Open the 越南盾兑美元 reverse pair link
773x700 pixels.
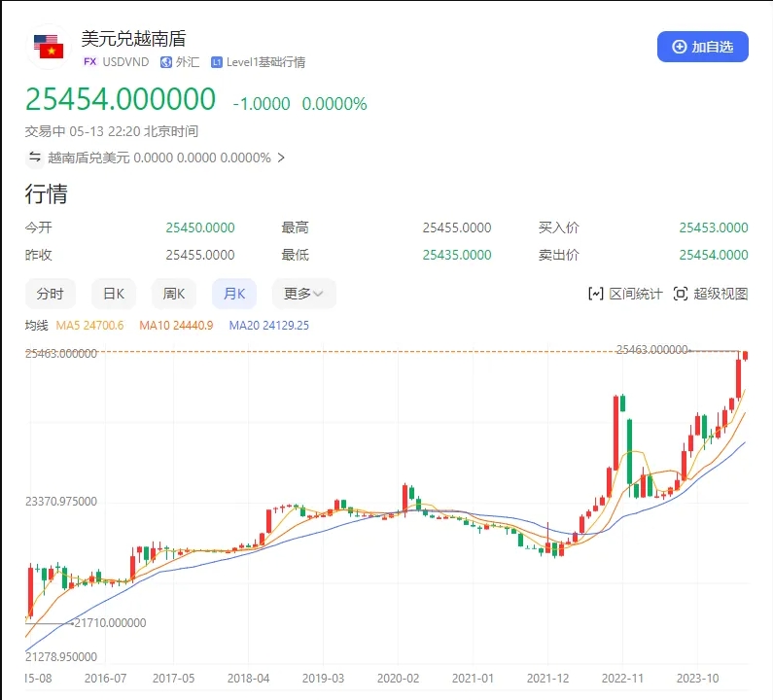(159, 157)
